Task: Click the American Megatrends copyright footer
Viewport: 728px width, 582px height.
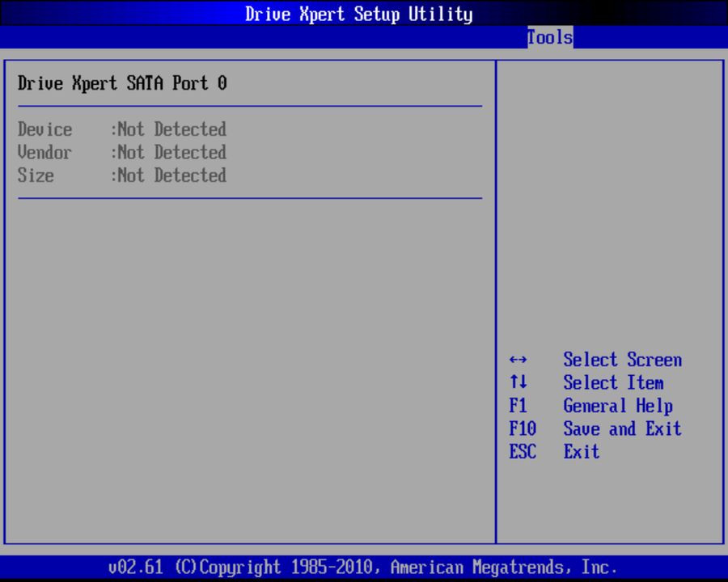Action: pyautogui.click(x=362, y=567)
